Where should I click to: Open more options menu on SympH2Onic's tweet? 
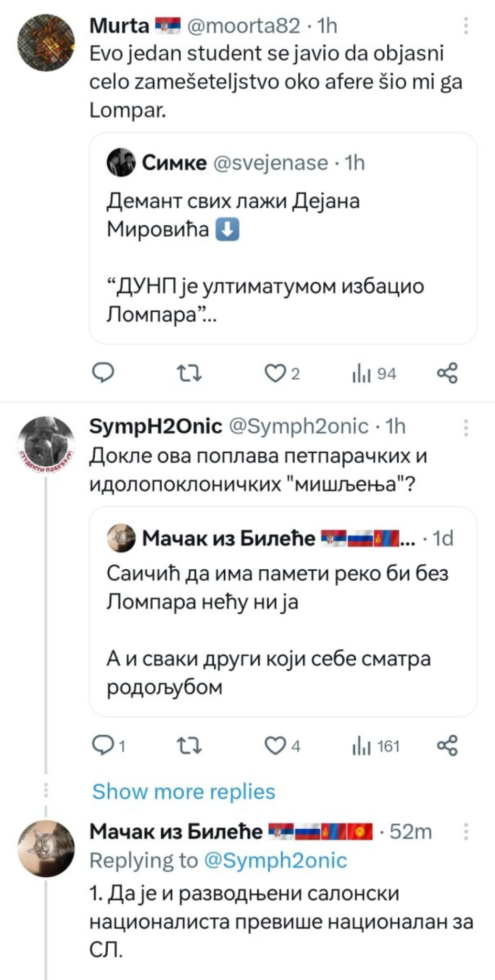click(x=466, y=427)
